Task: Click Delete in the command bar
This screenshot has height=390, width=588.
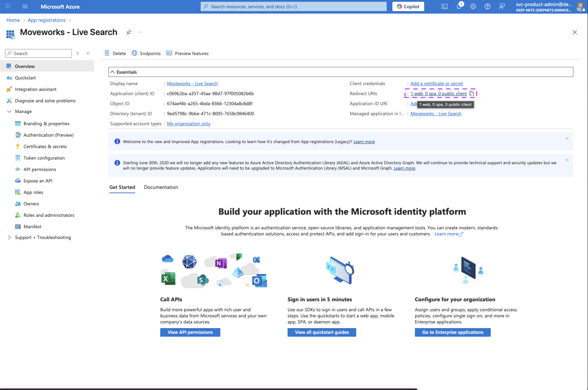Action: (115, 53)
